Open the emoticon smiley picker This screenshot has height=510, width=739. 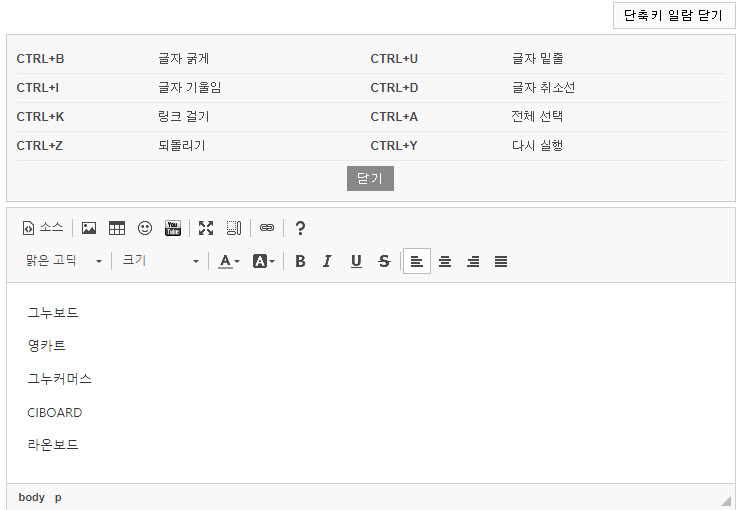pos(145,228)
